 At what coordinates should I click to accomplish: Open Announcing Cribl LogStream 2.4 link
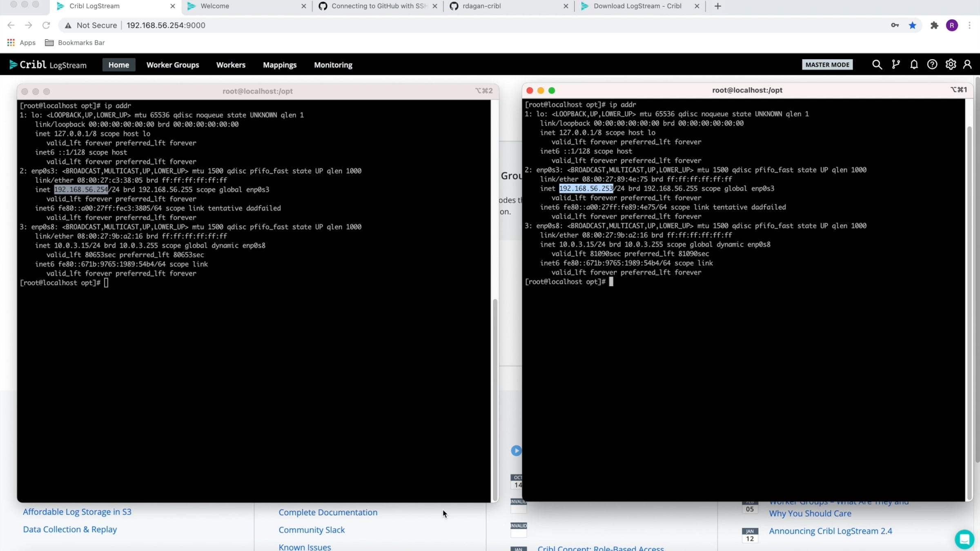click(831, 531)
